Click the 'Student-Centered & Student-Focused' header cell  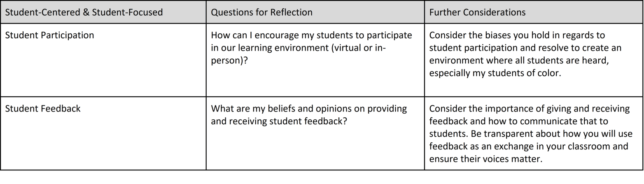click(84, 12)
